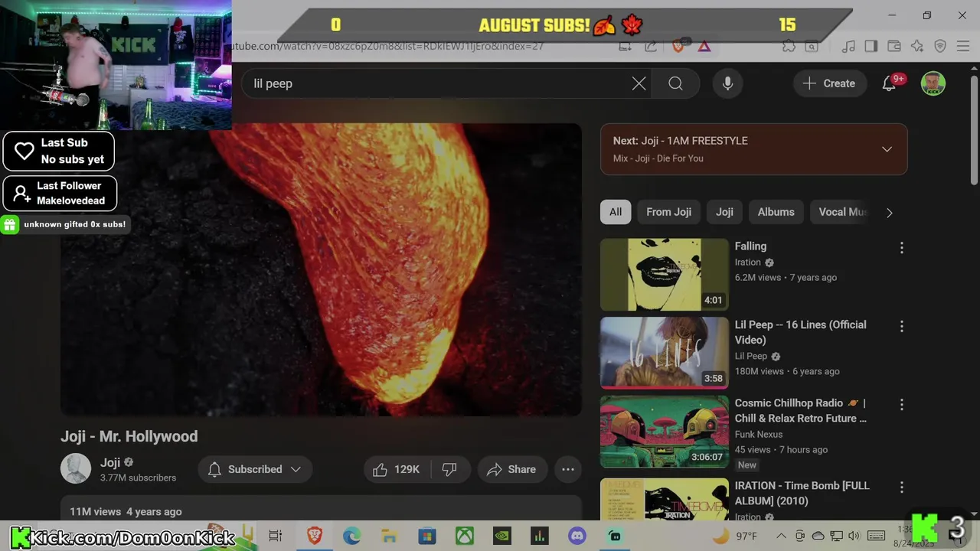Open File Explorer from taskbar
Image resolution: width=980 pixels, height=551 pixels.
click(389, 536)
